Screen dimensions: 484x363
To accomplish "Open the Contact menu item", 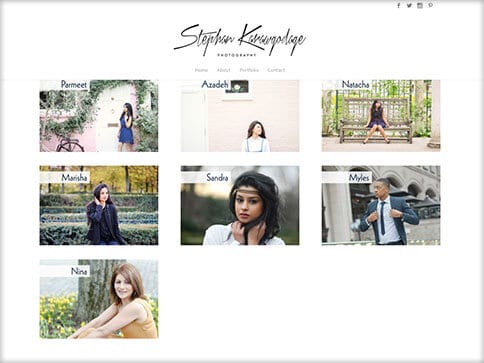I will coord(276,70).
